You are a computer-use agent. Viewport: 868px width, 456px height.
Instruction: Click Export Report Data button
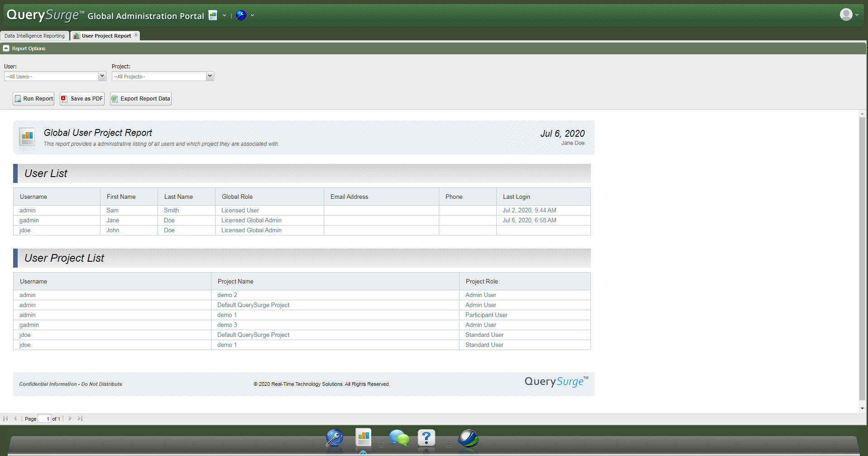coord(141,99)
